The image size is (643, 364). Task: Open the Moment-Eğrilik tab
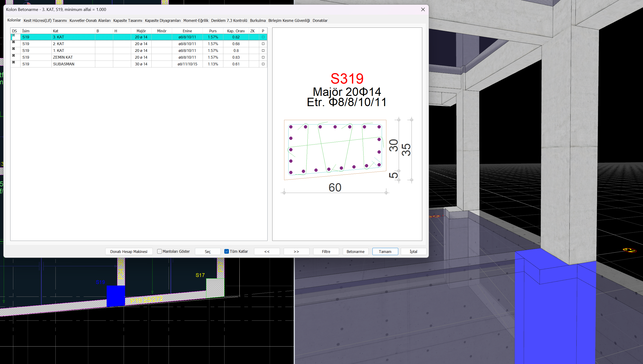[196, 20]
